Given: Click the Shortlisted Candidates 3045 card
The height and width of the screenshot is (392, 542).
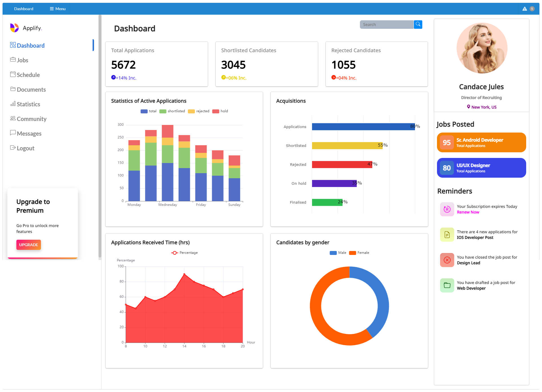Looking at the screenshot, I should click(x=267, y=64).
